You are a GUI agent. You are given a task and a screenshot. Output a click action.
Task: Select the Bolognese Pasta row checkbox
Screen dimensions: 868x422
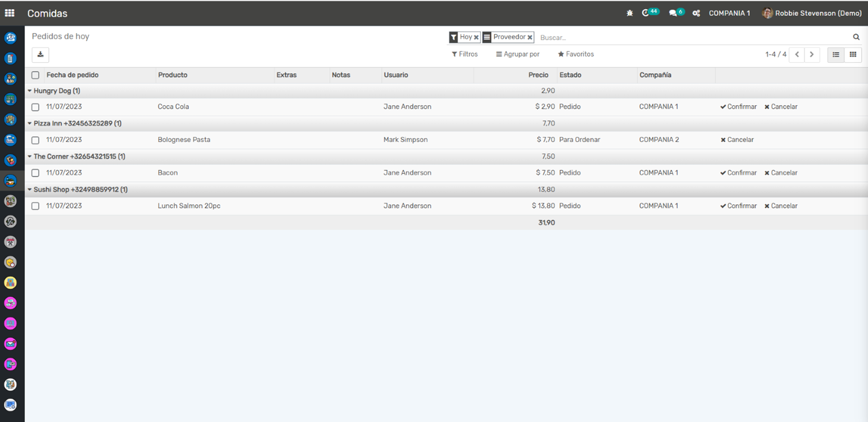35,140
